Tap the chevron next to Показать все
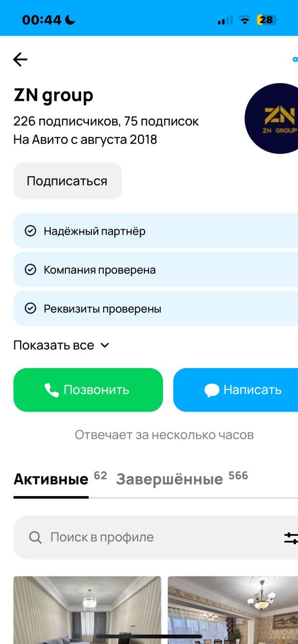Screen dimensions: 298x644 tap(104, 345)
